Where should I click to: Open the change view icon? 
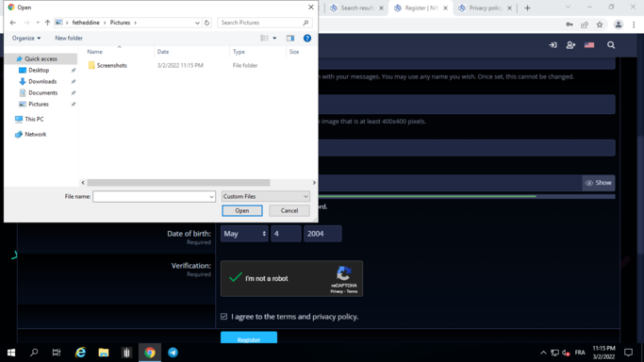tap(265, 38)
